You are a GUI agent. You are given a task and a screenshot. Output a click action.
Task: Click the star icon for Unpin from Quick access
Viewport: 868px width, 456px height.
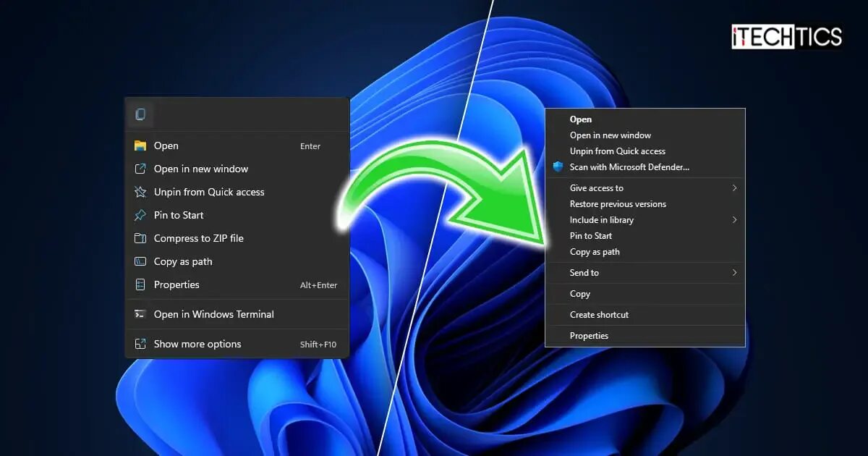(x=140, y=192)
